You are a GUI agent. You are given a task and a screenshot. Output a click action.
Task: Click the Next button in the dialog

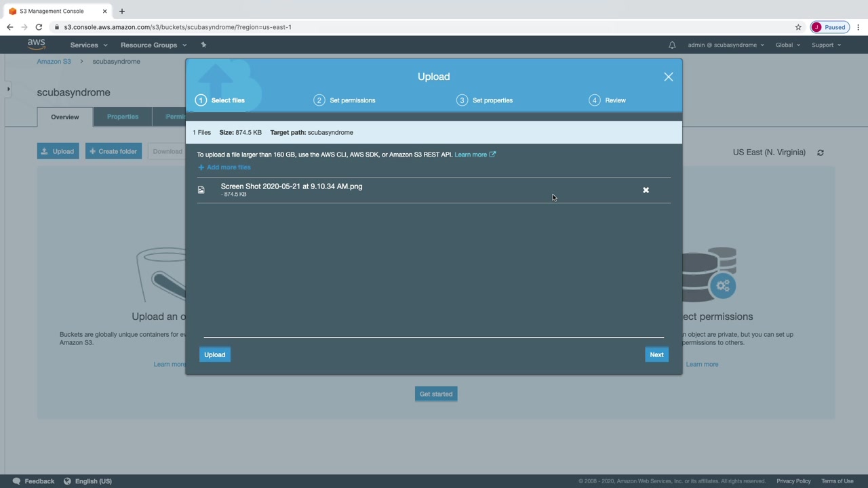pyautogui.click(x=656, y=354)
